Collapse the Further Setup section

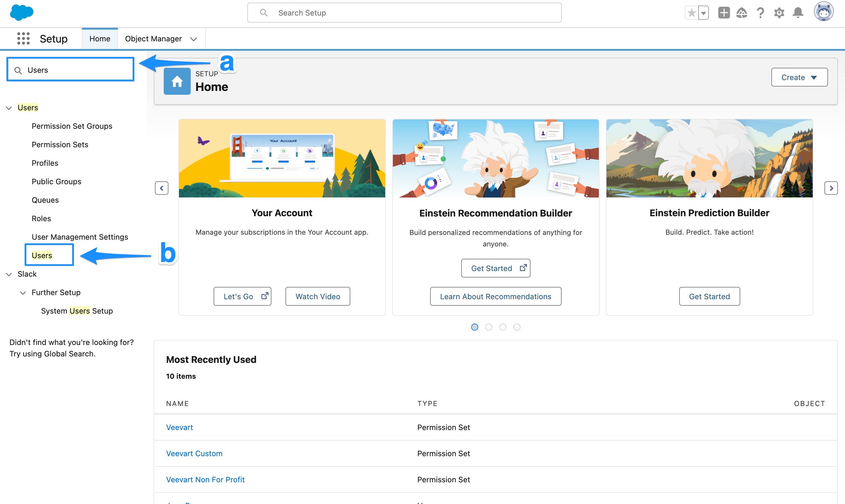23,292
